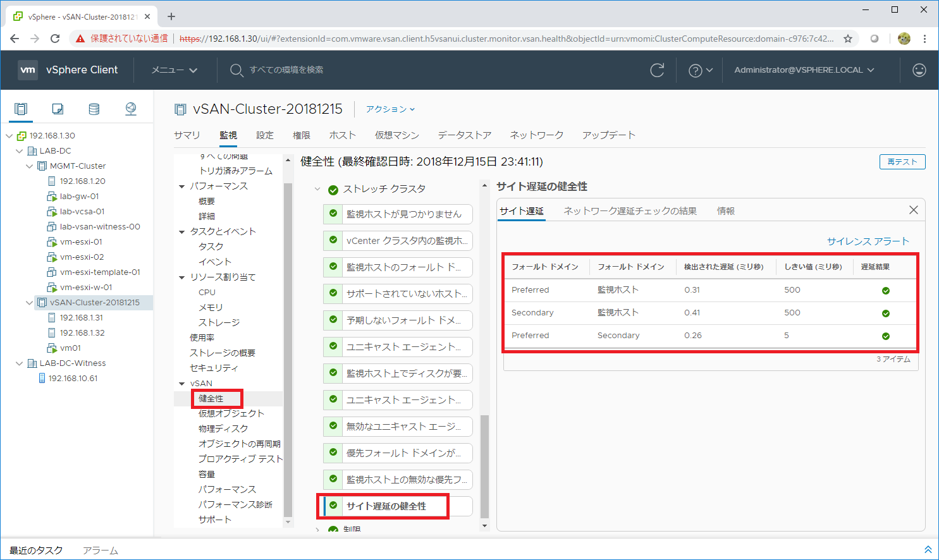Open the 最近のタスク bottom panel tab
The height and width of the screenshot is (560, 939).
[36, 551]
